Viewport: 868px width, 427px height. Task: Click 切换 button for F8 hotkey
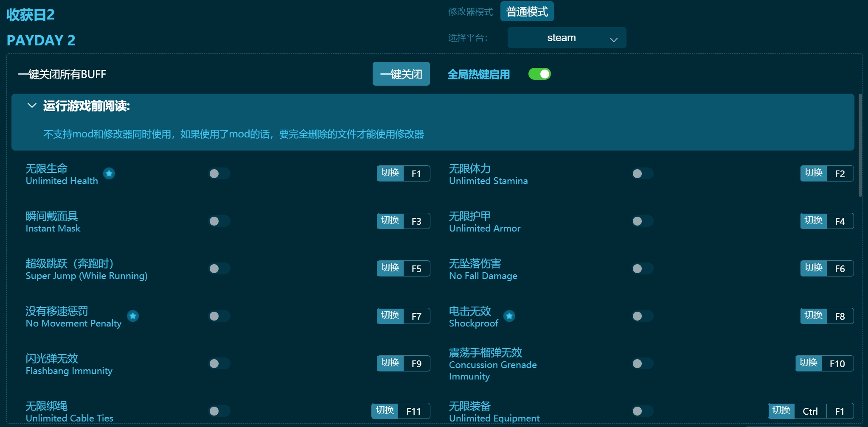[814, 316]
